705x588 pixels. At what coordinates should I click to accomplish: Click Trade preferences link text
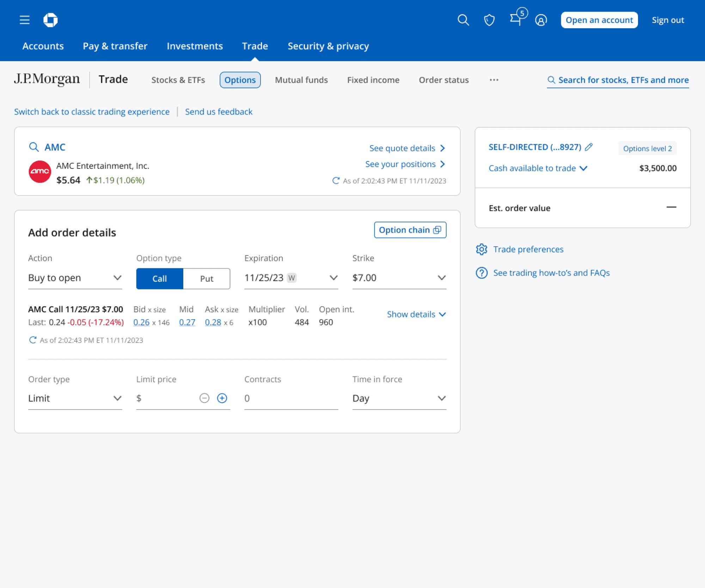point(528,249)
